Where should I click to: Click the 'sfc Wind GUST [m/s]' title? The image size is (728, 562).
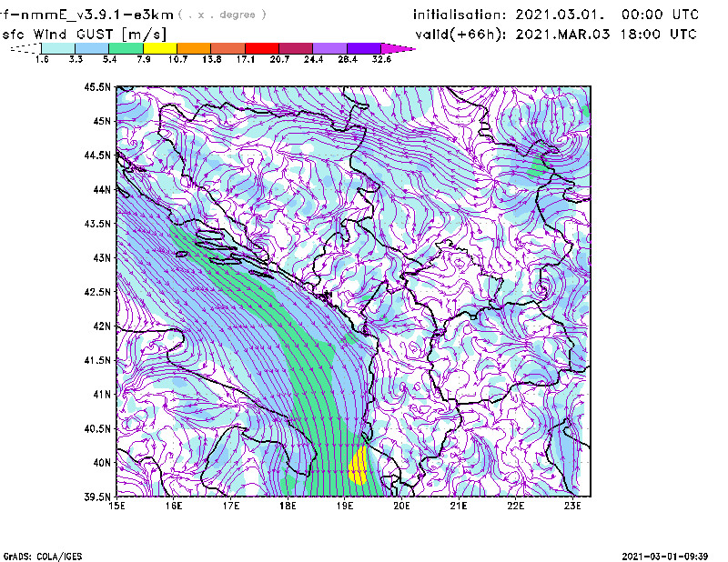point(84,35)
